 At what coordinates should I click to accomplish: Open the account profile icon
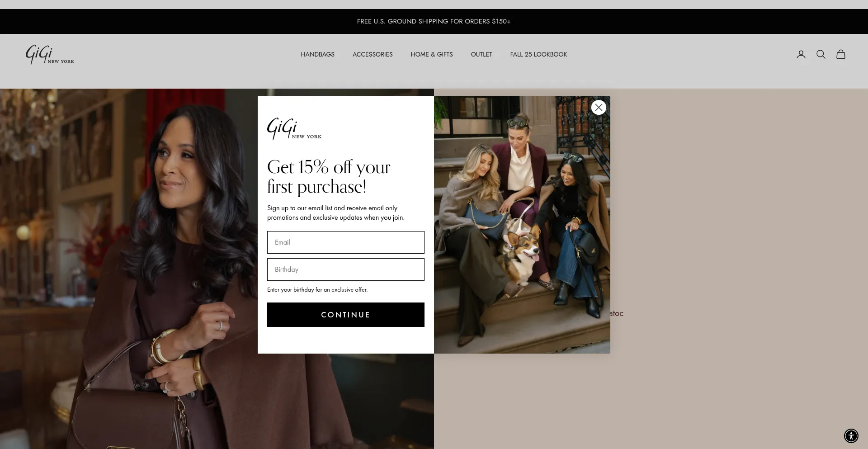point(801,54)
